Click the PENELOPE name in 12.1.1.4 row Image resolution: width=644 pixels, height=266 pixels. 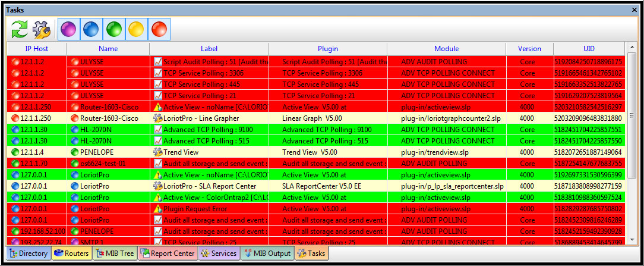(x=108, y=152)
